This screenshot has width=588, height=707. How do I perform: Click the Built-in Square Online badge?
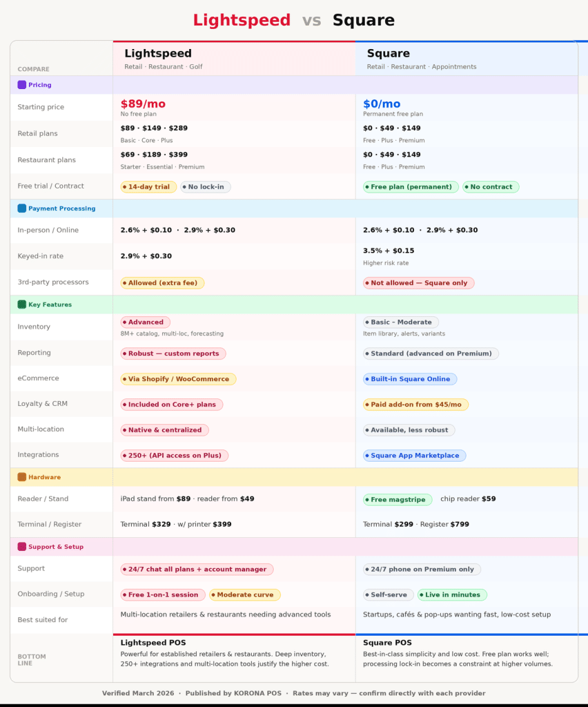410,379
